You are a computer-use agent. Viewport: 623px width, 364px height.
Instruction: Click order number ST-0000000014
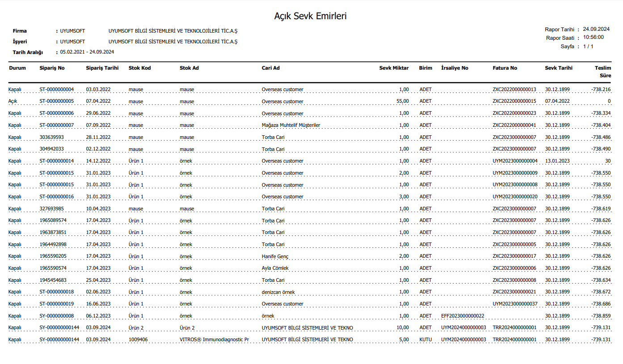tap(57, 161)
